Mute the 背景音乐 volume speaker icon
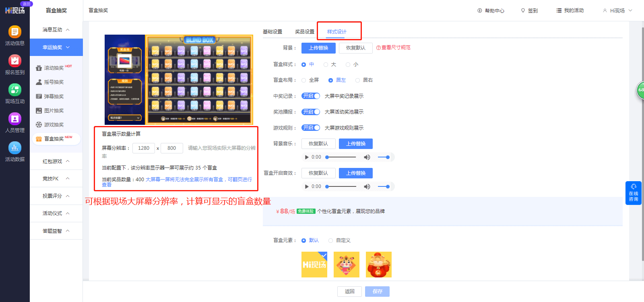 pyautogui.click(x=367, y=157)
